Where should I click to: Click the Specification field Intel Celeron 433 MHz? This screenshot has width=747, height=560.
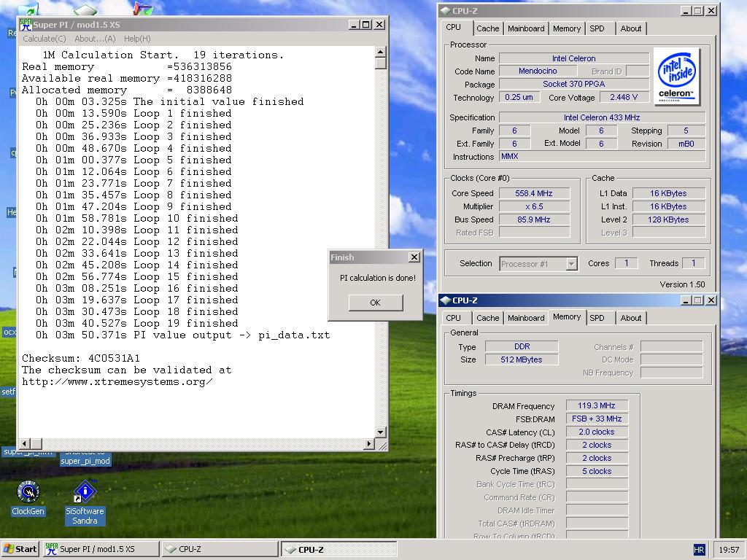602,117
